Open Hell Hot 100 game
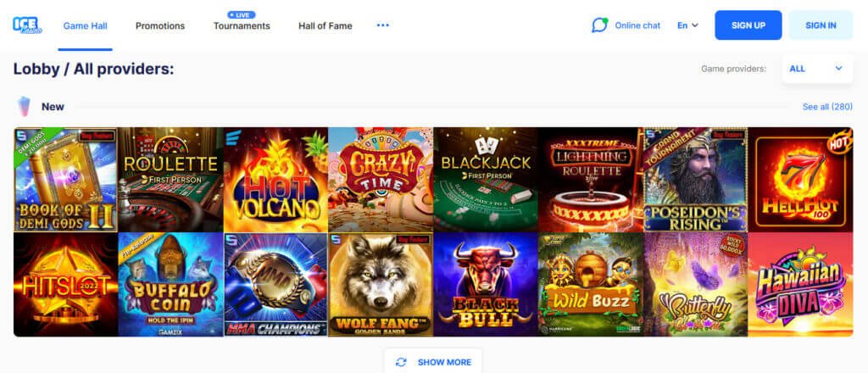This screenshot has height=373, width=868. tap(800, 180)
